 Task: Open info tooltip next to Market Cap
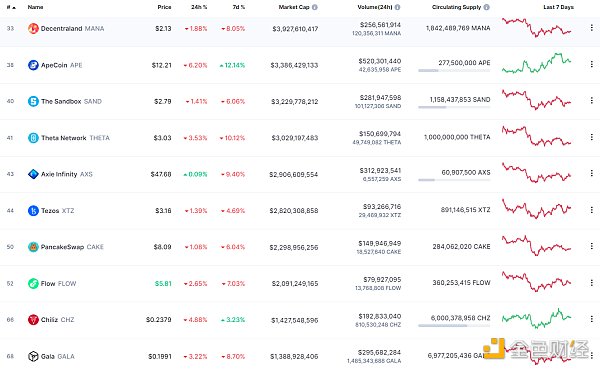point(315,7)
